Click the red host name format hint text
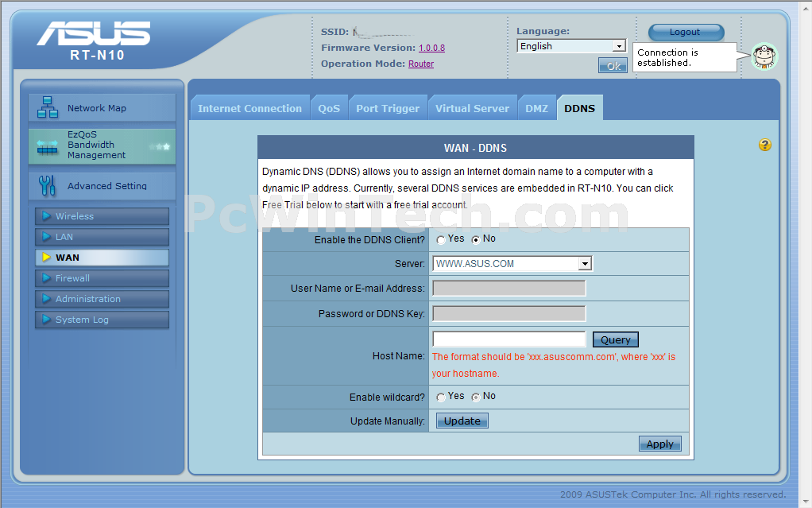The height and width of the screenshot is (508, 812). pyautogui.click(x=554, y=365)
